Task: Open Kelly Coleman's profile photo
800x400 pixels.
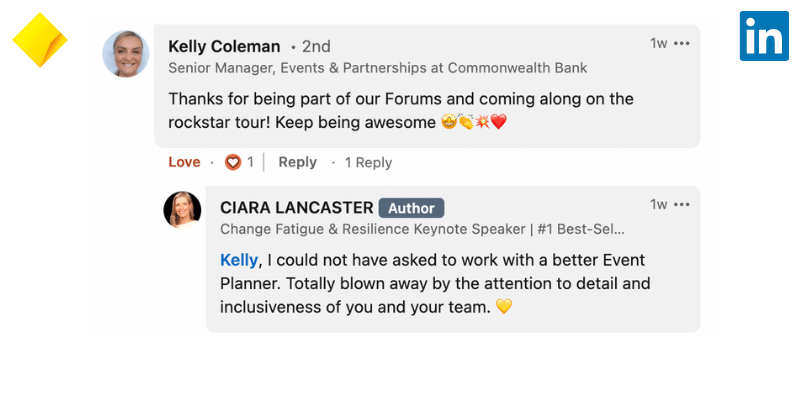Action: pyautogui.click(x=126, y=54)
